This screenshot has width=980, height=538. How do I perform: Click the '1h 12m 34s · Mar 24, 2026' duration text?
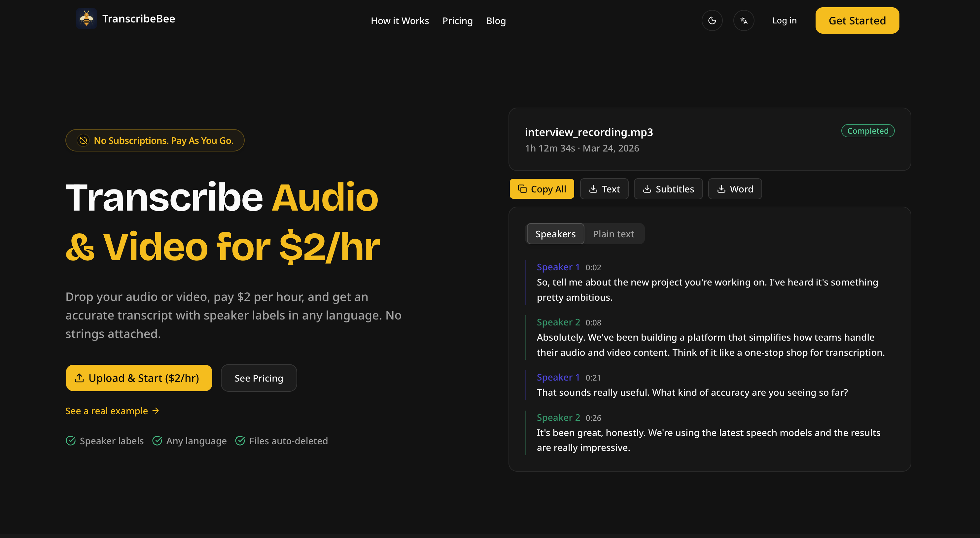tap(582, 148)
